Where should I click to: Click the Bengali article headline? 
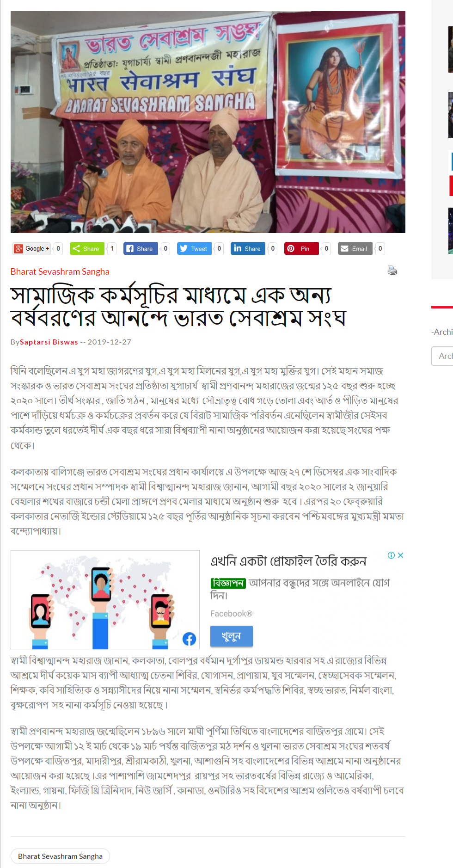(178, 307)
